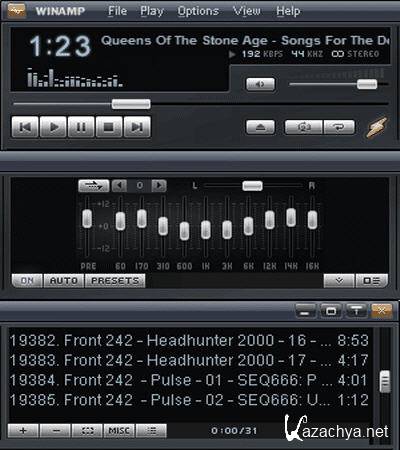Click the 3K band slider
The width and height of the screenshot is (400, 450).
click(227, 230)
